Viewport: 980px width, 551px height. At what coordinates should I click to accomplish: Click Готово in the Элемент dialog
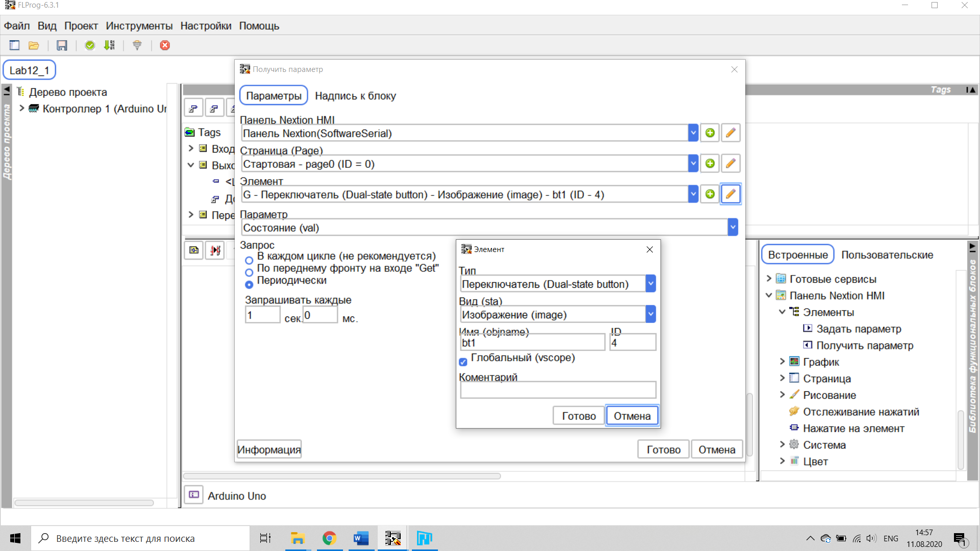578,416
